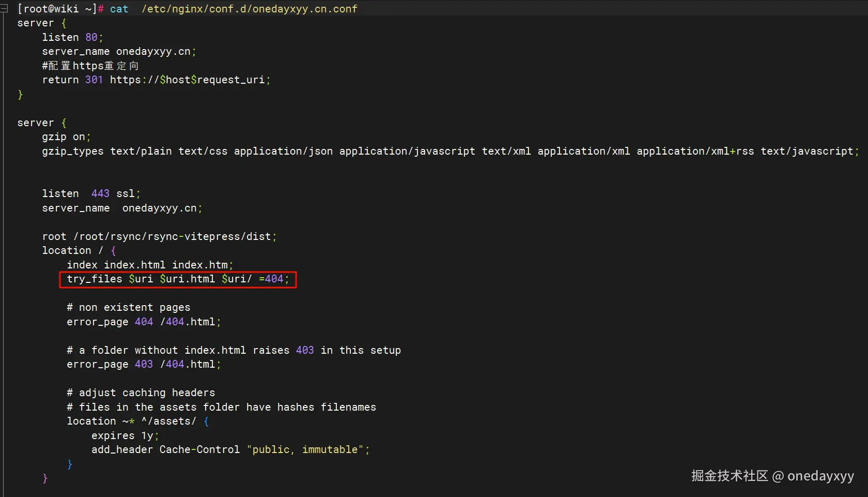Click the gzip_types directive keyword

click(x=72, y=151)
